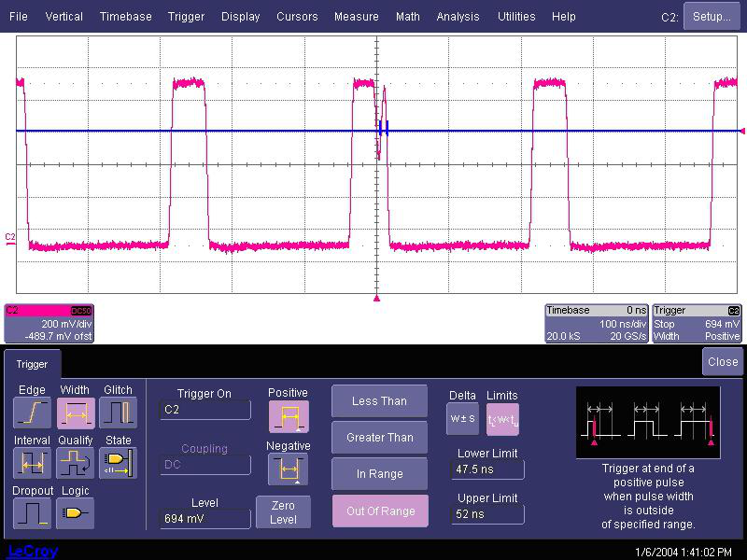
Task: Open the Timebase menu
Action: tap(126, 17)
